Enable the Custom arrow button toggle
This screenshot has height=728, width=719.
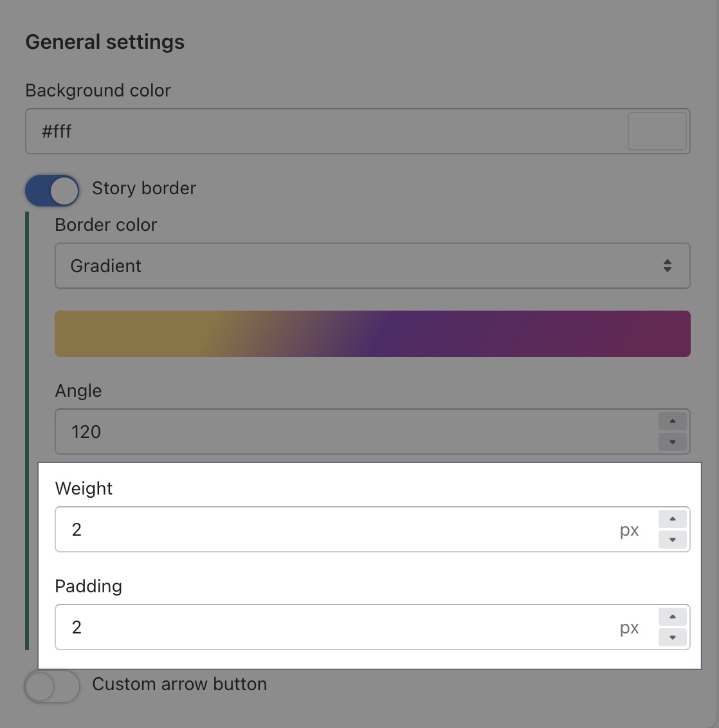click(52, 687)
